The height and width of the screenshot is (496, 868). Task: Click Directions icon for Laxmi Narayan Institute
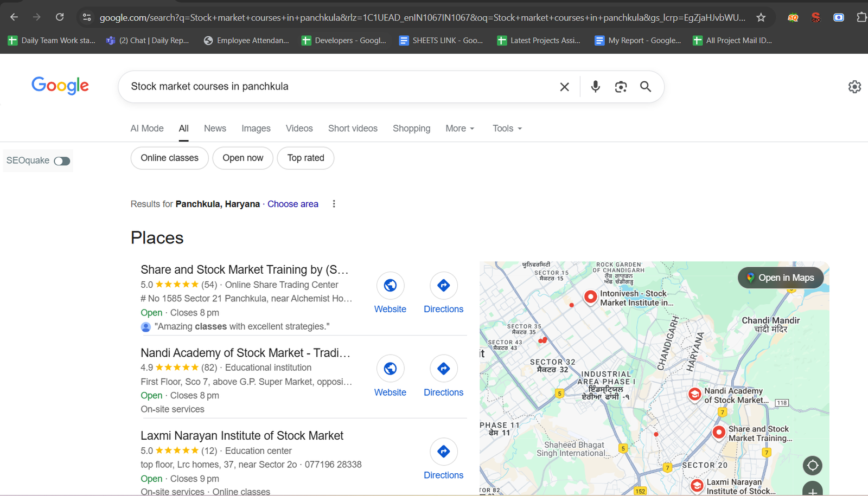click(x=443, y=452)
